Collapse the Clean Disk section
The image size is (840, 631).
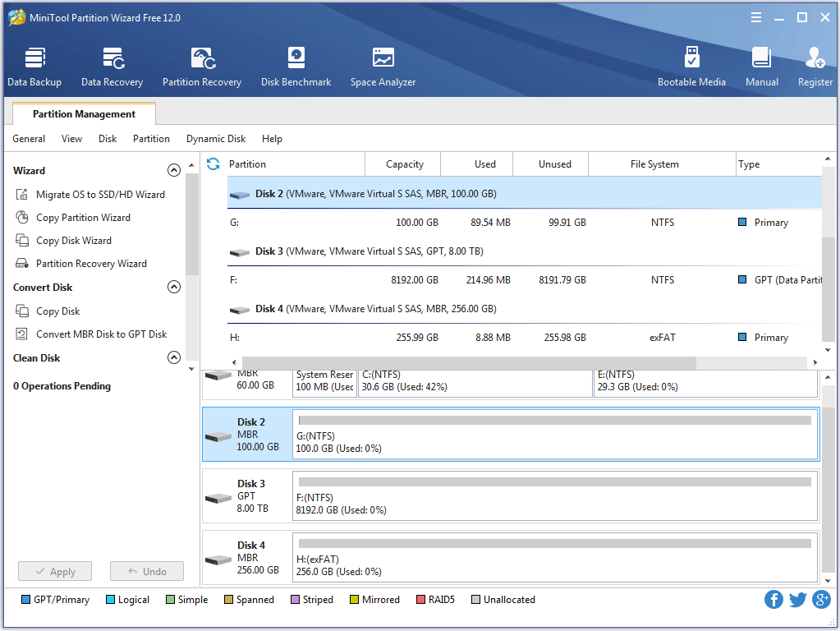[173, 357]
